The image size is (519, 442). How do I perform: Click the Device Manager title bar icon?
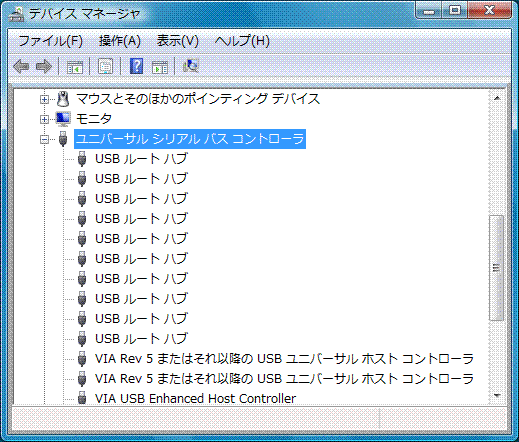click(16, 14)
